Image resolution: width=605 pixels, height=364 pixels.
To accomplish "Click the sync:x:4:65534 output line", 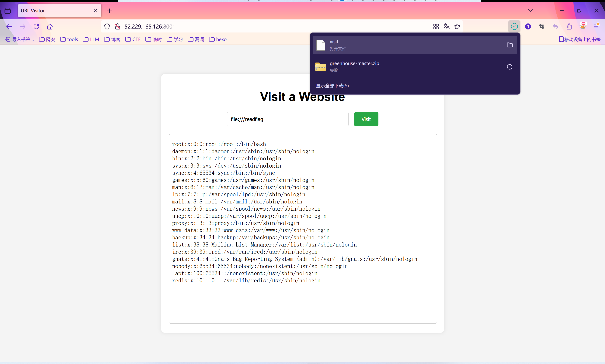I will (x=223, y=173).
